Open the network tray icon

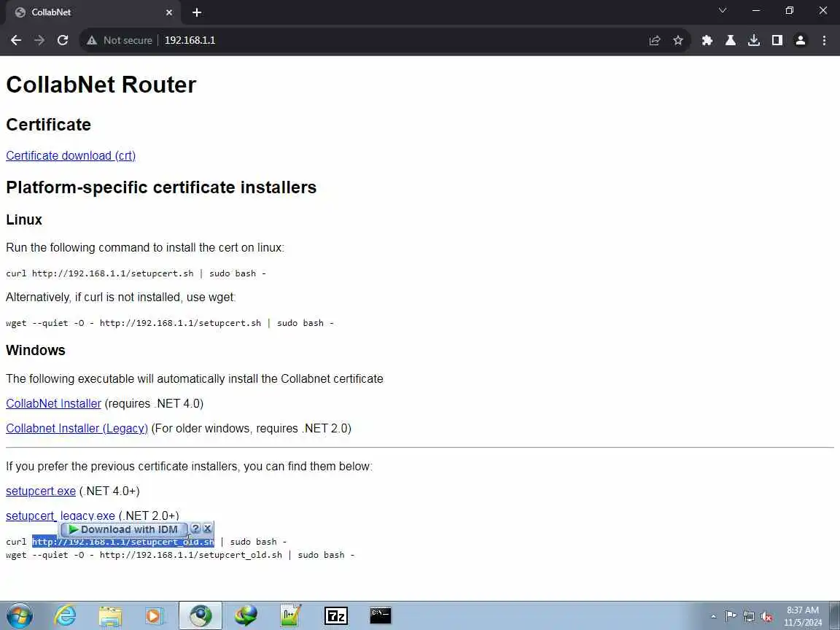click(749, 617)
